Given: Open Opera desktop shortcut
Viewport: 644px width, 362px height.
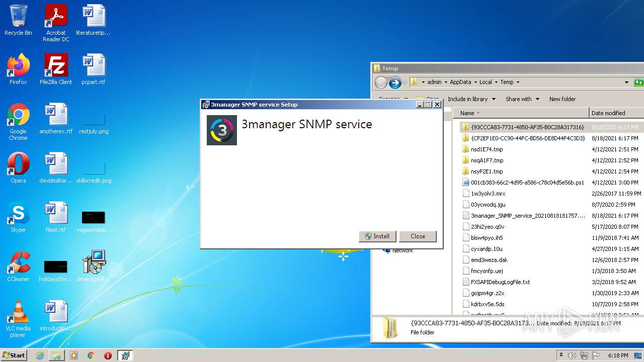Looking at the screenshot, I should click(x=18, y=168).
